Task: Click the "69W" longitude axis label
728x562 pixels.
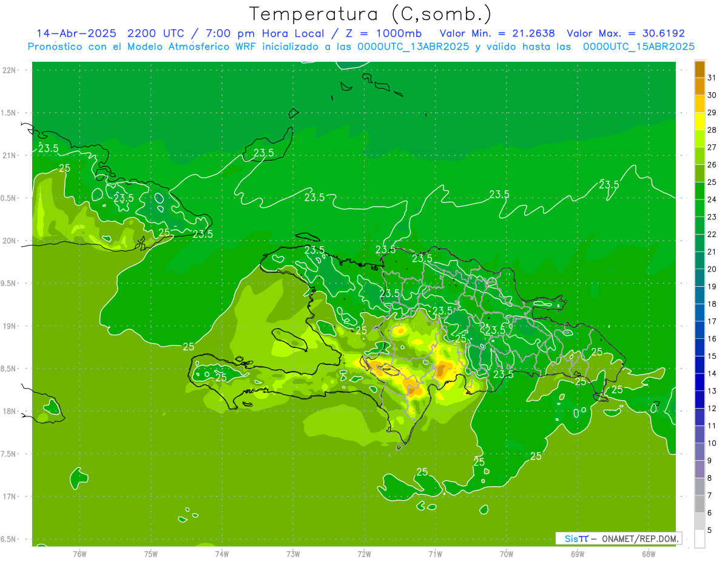Action: (x=578, y=554)
